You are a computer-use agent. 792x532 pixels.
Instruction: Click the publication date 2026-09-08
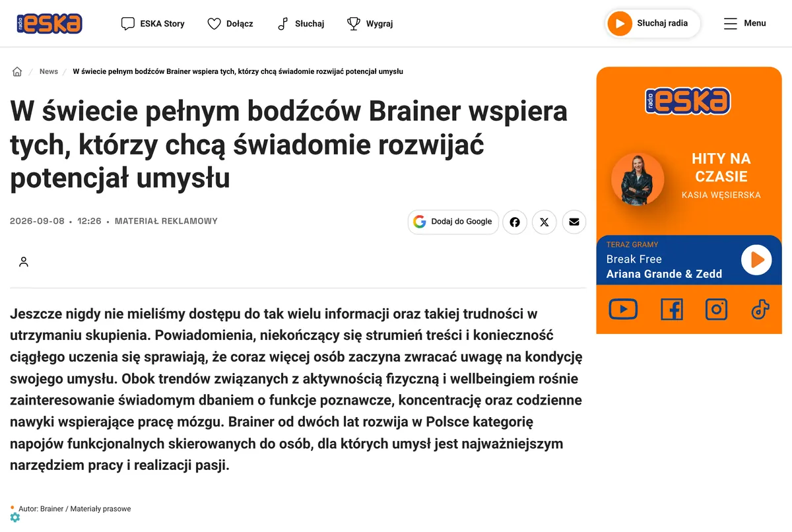(37, 221)
